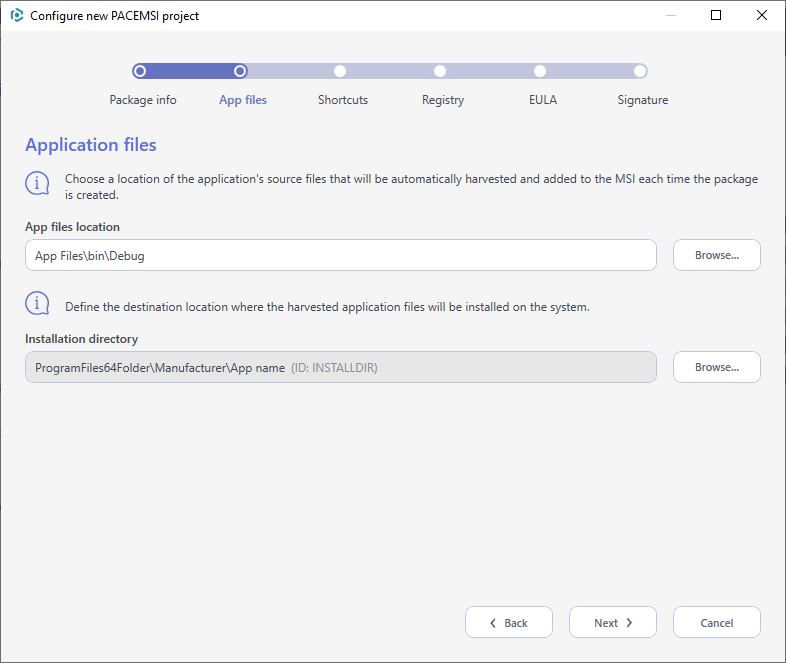The height and width of the screenshot is (663, 786).
Task: Close the Configure new PACEMSI project window
Action: [761, 15]
